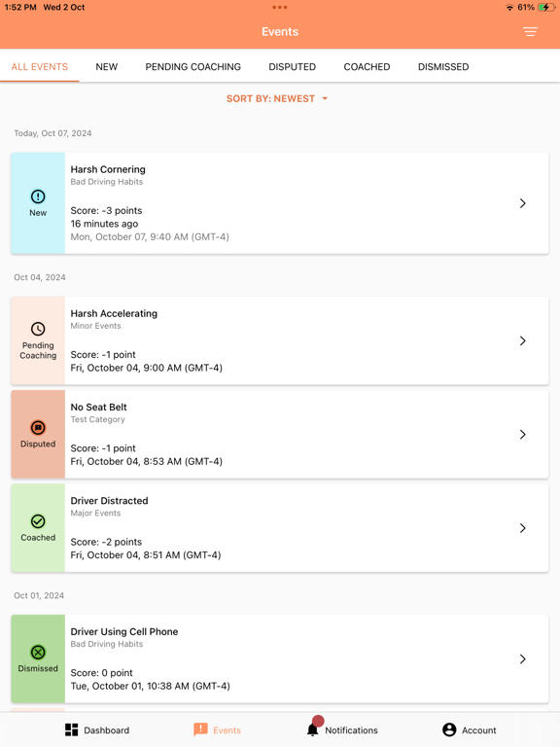Tap the New status exclamation icon
This screenshot has width=560, height=747.
(38, 196)
